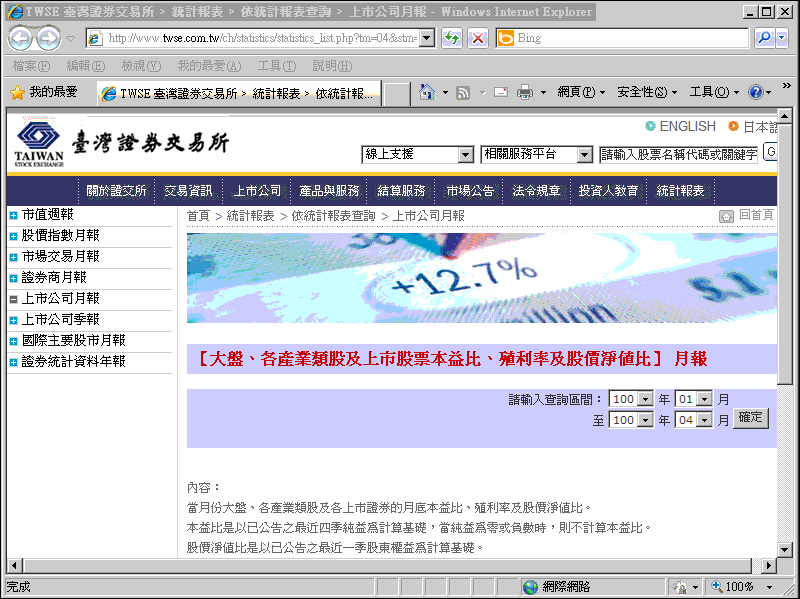Open the 線上支援 dropdown

tap(418, 155)
